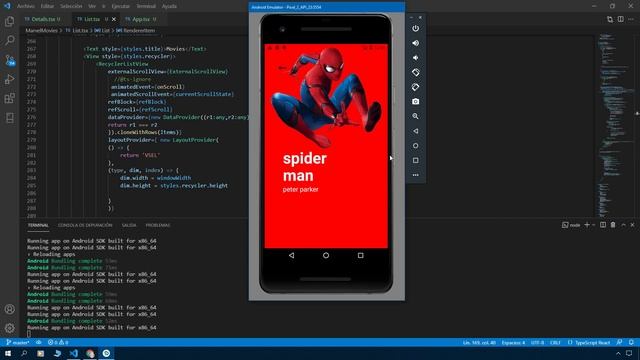Open the Extensions view

coord(9,98)
